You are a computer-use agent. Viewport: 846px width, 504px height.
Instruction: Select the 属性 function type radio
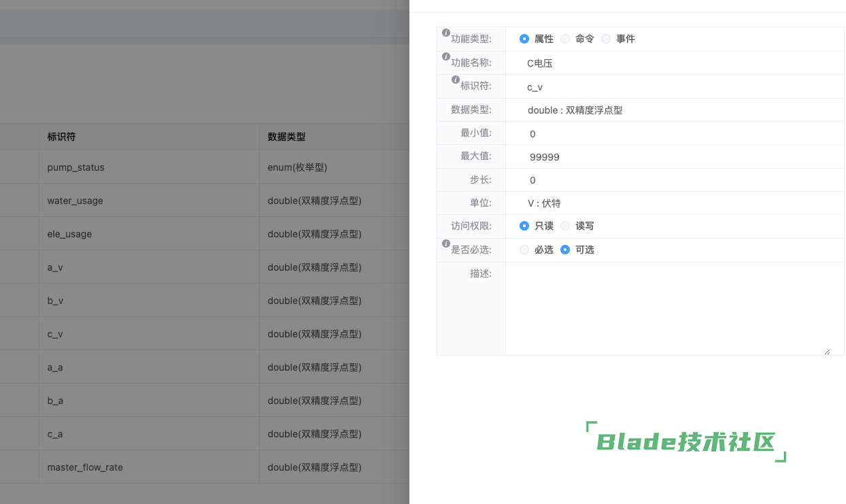click(x=524, y=39)
